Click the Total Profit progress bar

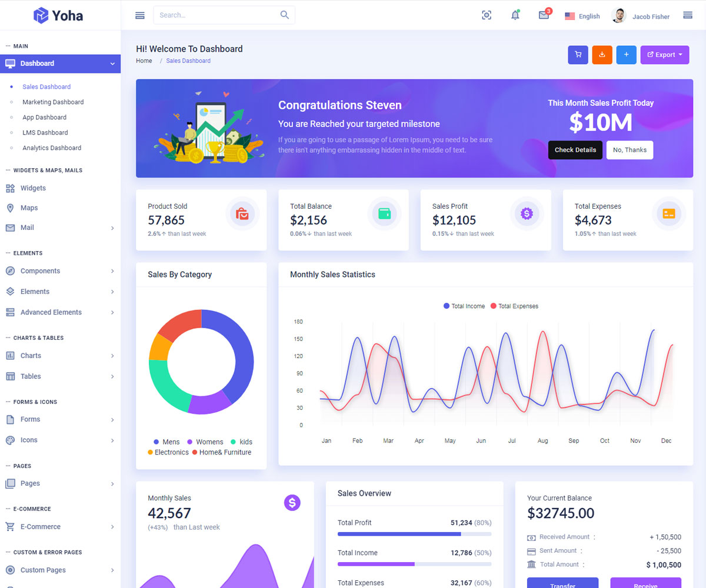(415, 534)
